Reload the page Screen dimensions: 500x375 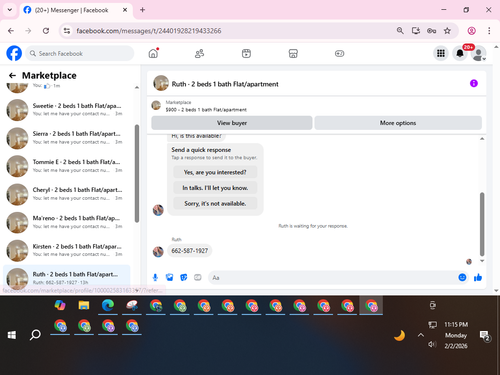pyautogui.click(x=46, y=31)
